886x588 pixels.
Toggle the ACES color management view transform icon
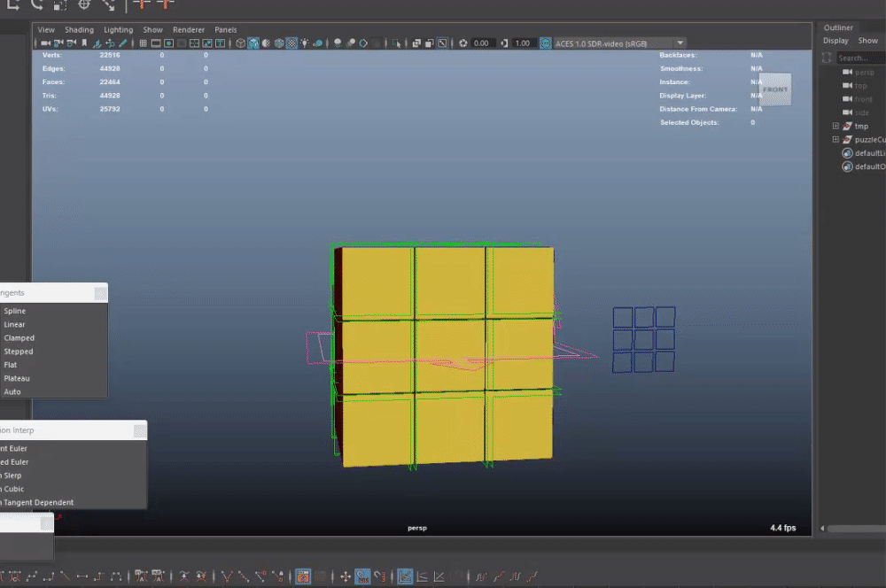[x=545, y=43]
